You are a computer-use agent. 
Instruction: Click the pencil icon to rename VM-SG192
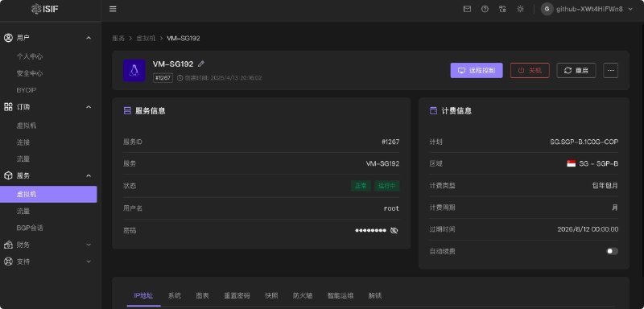tap(200, 64)
